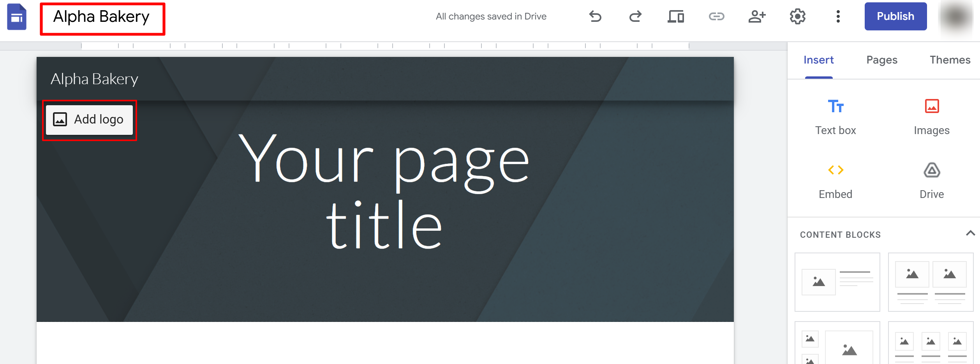Image resolution: width=980 pixels, height=364 pixels.
Task: Insert Images from the side panel
Action: [x=932, y=117]
